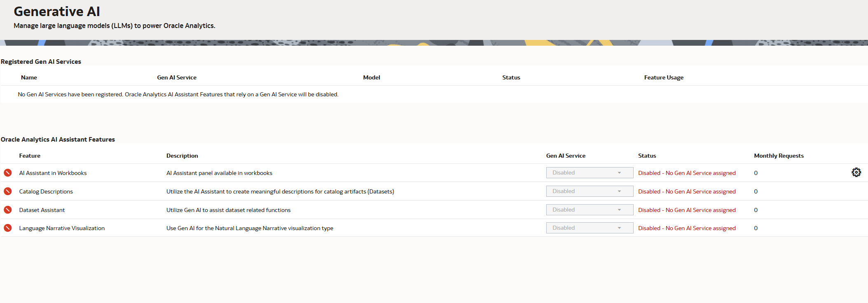The image size is (868, 303).
Task: Open the Gen AI Service dropdown for AI Assistant in Workbooks
Action: point(590,172)
